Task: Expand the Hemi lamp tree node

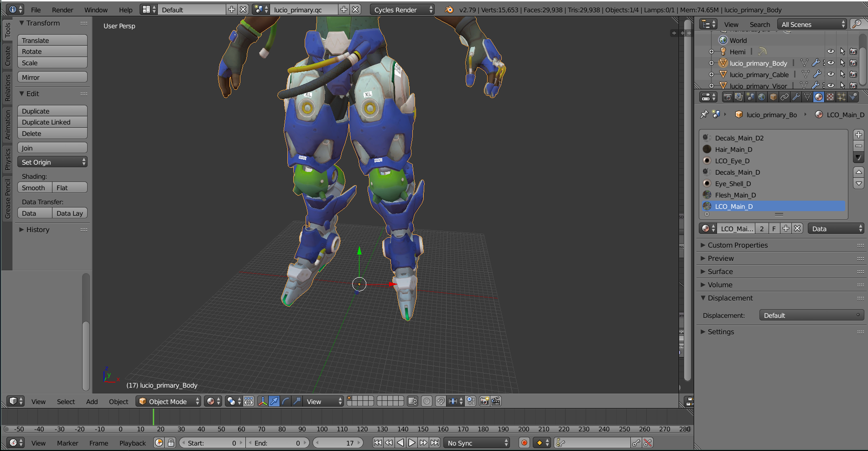Action: tap(712, 52)
